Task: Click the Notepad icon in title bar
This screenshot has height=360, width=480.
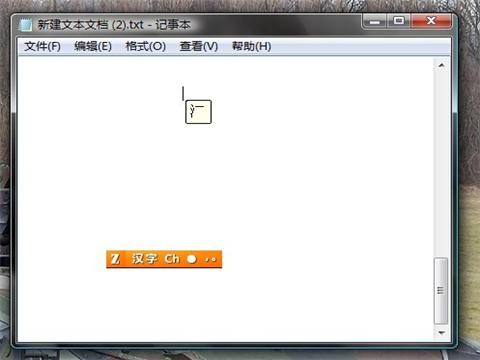Action: [26, 25]
